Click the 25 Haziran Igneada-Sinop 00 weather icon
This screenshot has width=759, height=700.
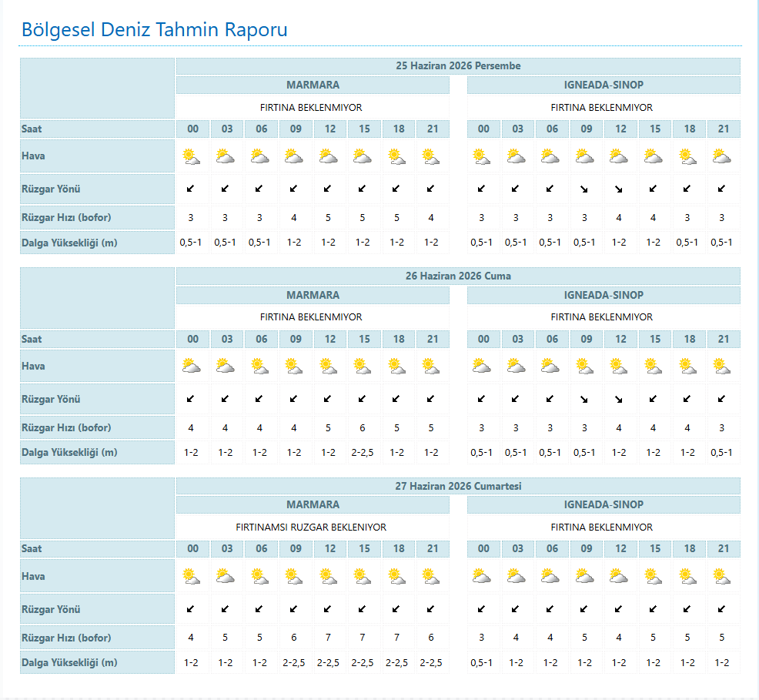(482, 157)
